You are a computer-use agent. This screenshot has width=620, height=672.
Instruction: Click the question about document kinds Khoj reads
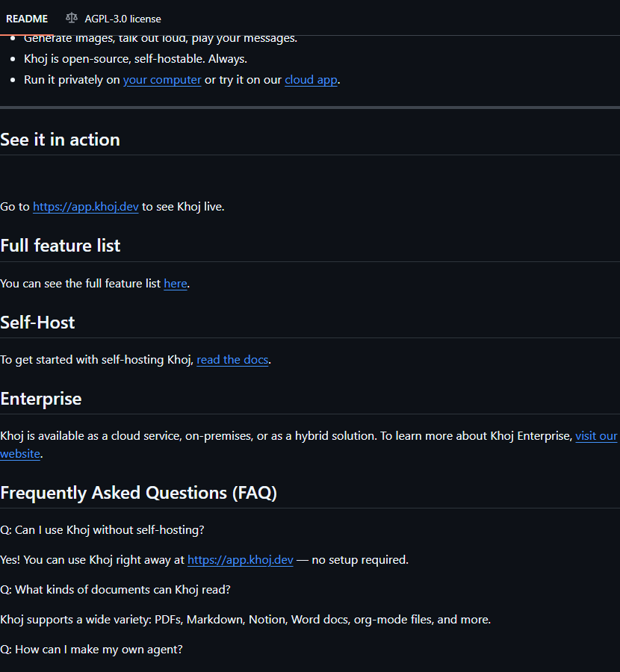[115, 590]
